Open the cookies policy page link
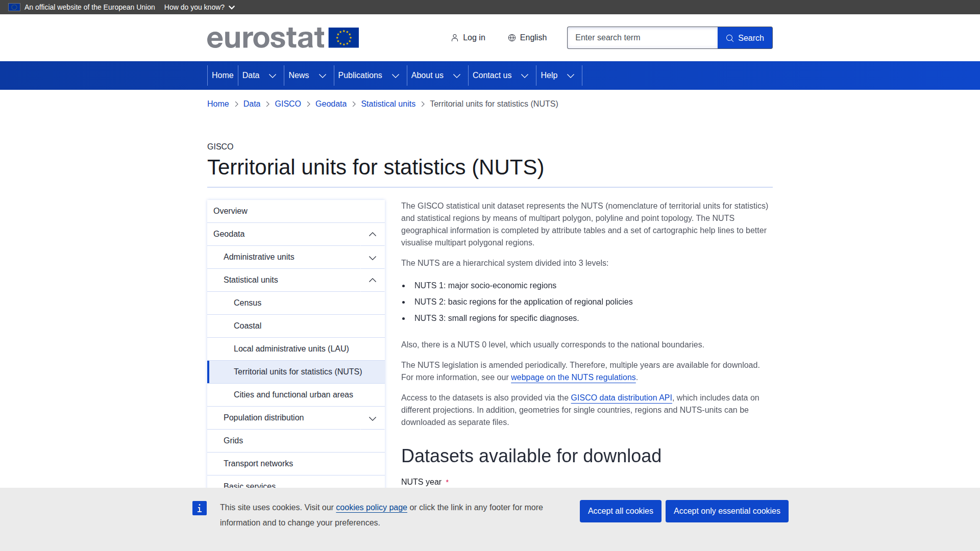Image resolution: width=980 pixels, height=551 pixels. (x=372, y=508)
